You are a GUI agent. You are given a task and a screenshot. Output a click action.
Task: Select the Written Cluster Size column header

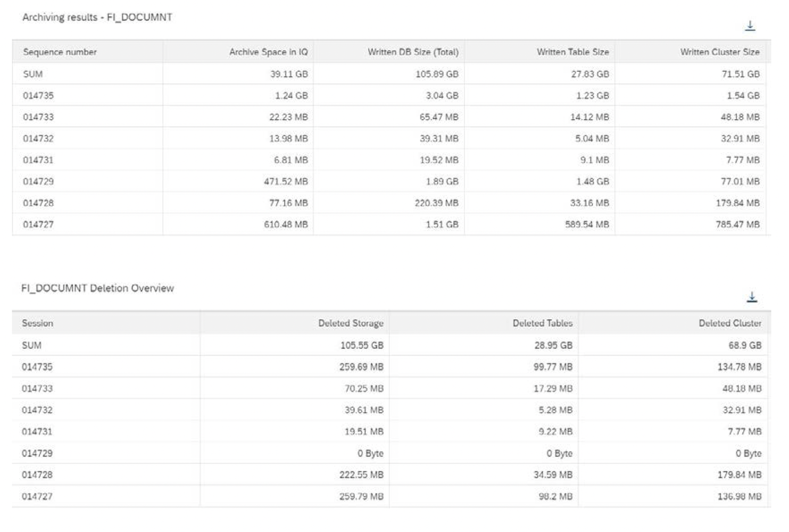(x=719, y=52)
